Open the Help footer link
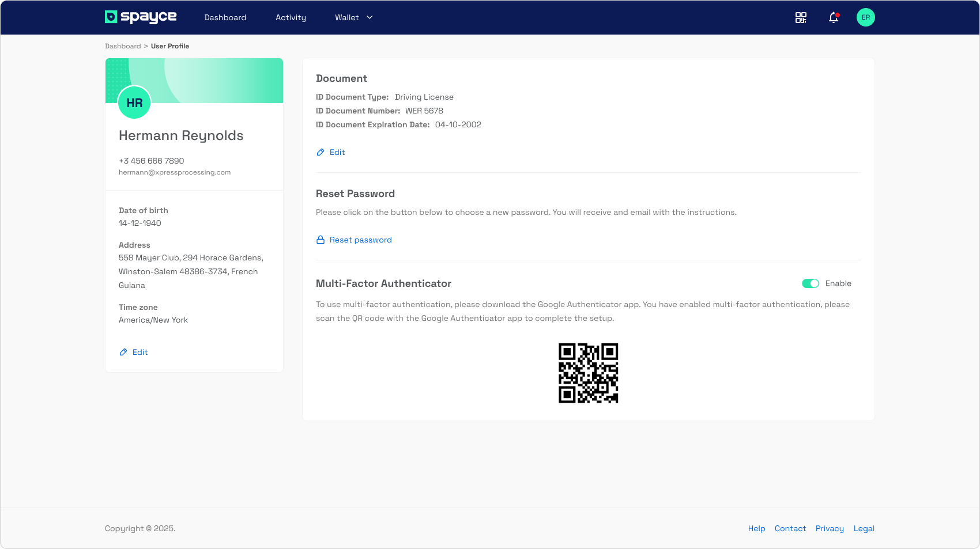The width and height of the screenshot is (980, 549). click(756, 528)
